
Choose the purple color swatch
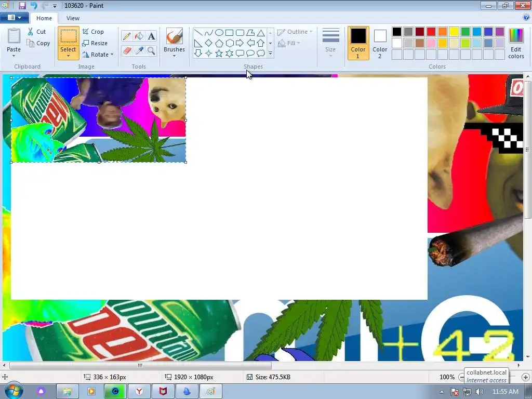pyautogui.click(x=499, y=32)
